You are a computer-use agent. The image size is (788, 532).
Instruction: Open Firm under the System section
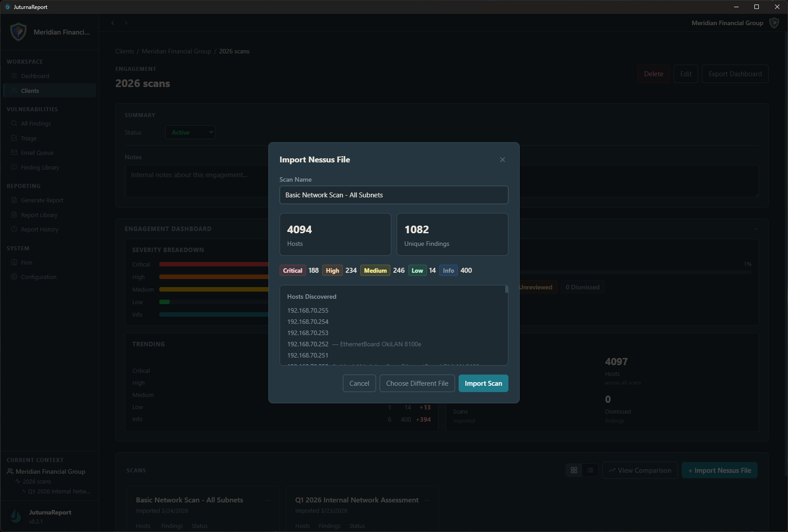[x=27, y=262]
